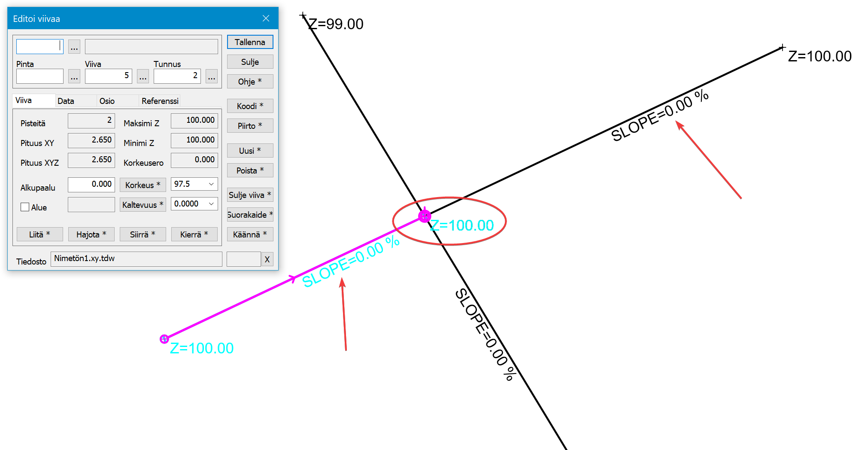
Task: Open the Referenssi tab
Action: (x=160, y=101)
